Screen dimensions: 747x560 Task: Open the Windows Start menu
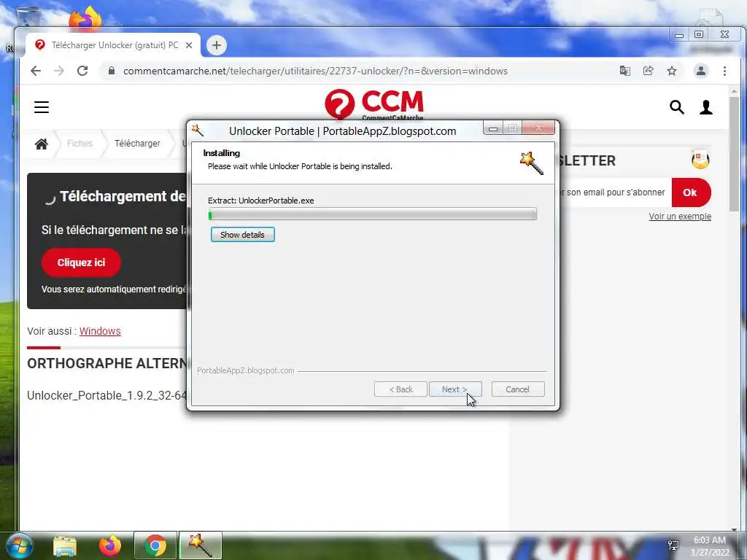[x=19, y=545]
